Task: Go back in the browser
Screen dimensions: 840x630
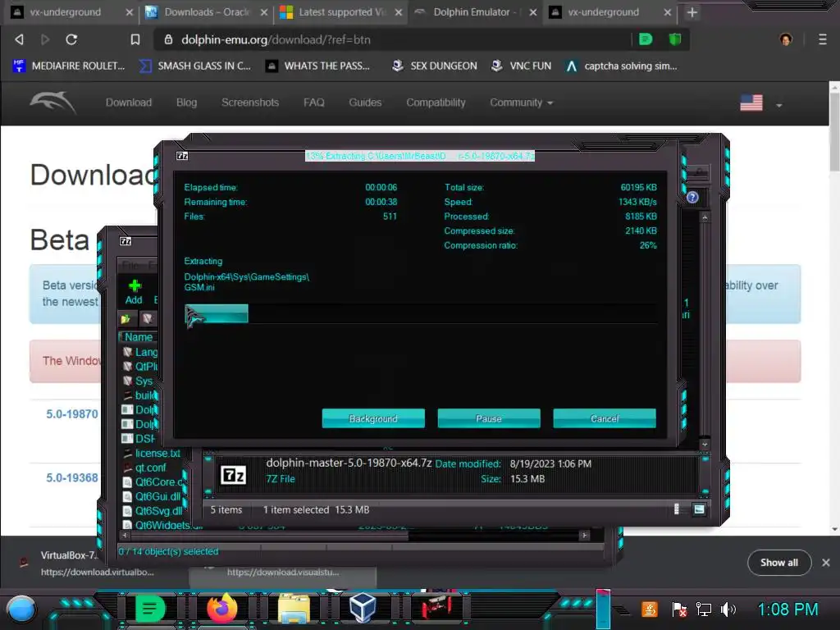Action: [20, 39]
